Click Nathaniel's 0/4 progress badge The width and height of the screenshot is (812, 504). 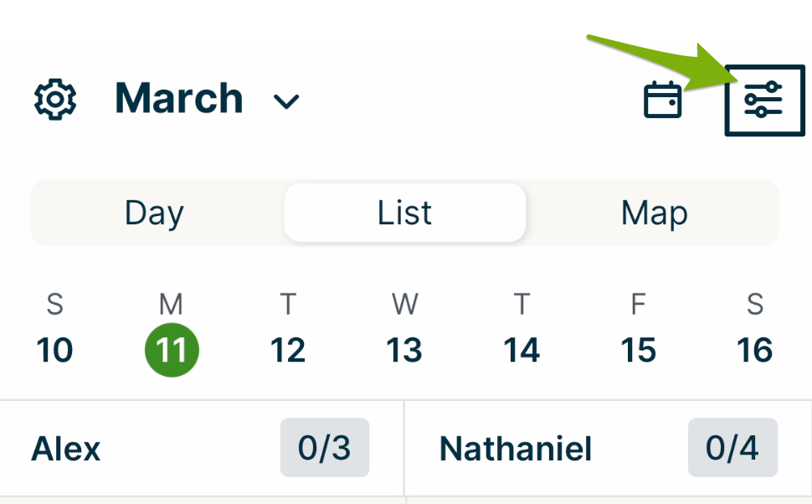(732, 448)
